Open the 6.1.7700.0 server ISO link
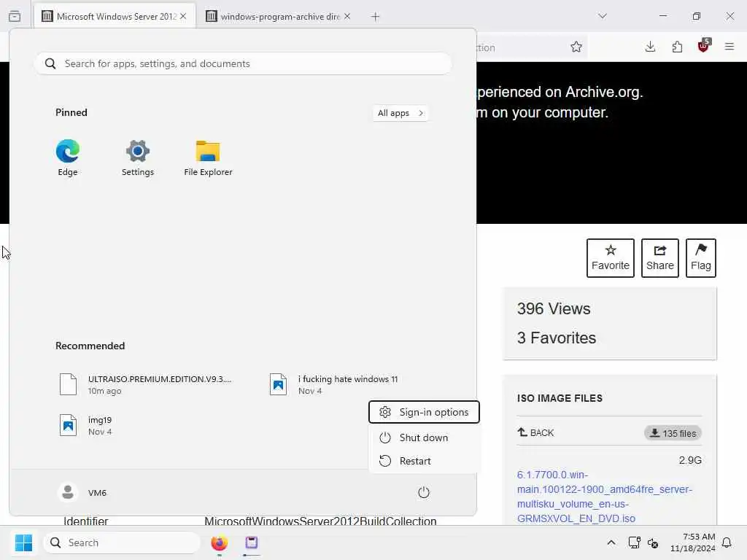Screen dimensions: 747x560 point(604,496)
